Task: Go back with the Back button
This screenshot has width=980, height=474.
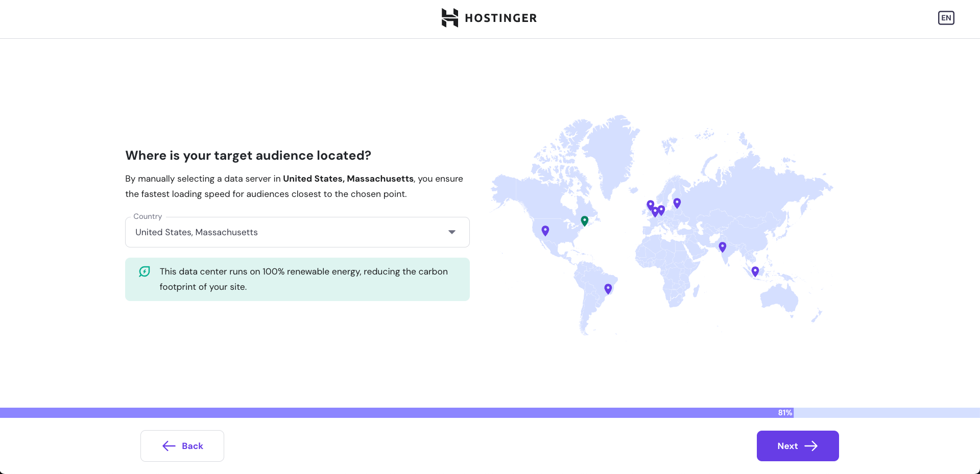Action: (x=182, y=446)
